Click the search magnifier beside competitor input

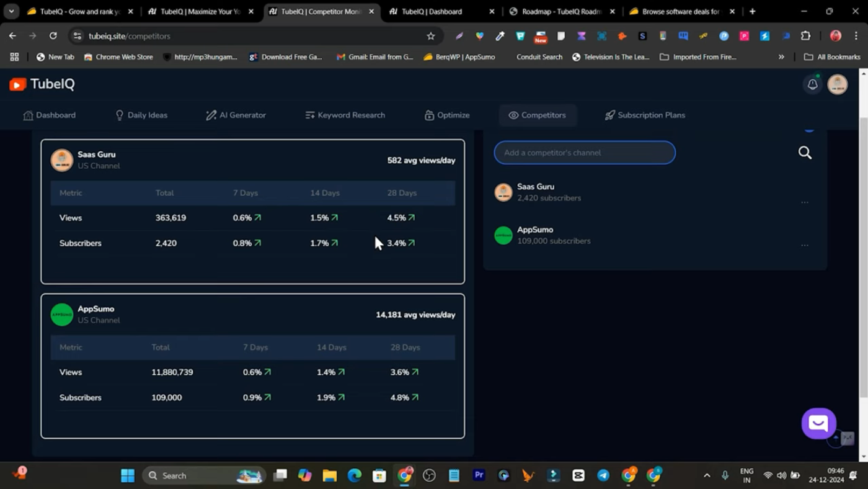(x=805, y=153)
